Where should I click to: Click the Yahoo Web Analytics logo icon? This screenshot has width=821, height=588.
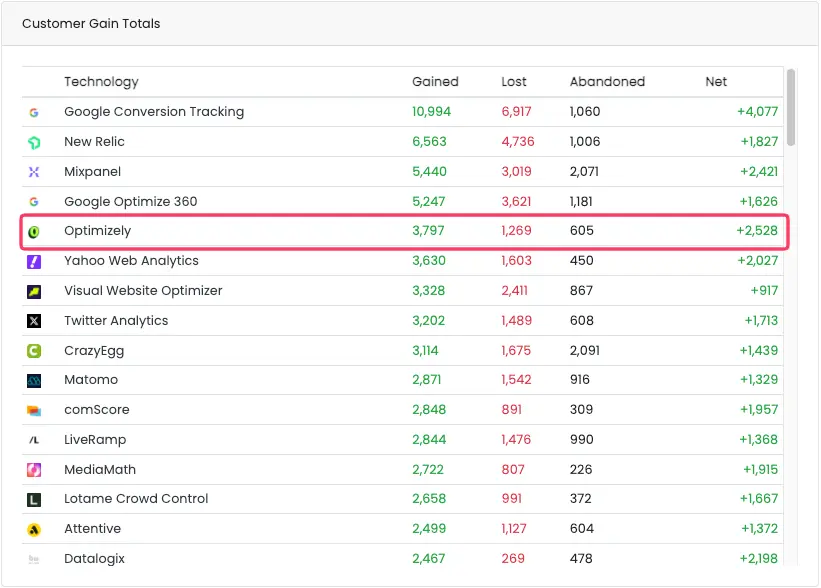click(34, 261)
